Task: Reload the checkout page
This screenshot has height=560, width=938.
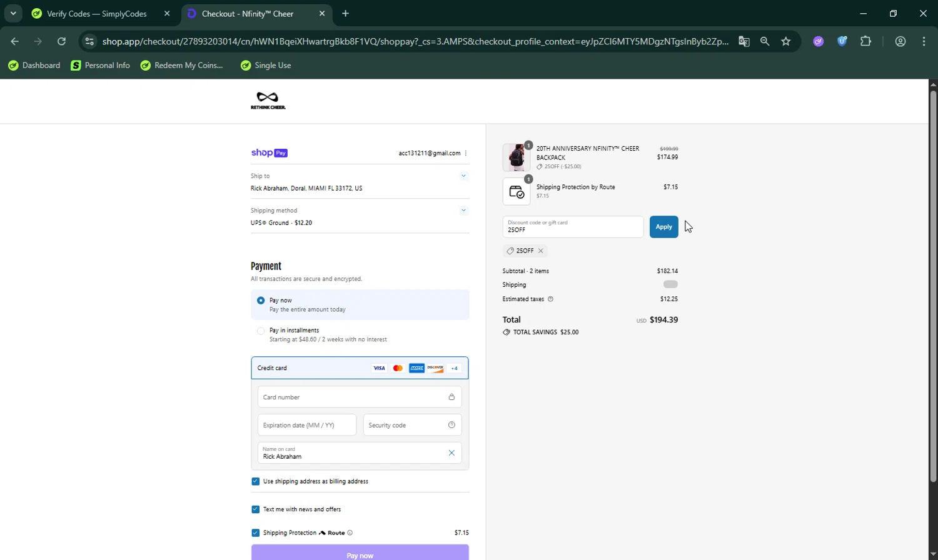Action: click(x=61, y=41)
